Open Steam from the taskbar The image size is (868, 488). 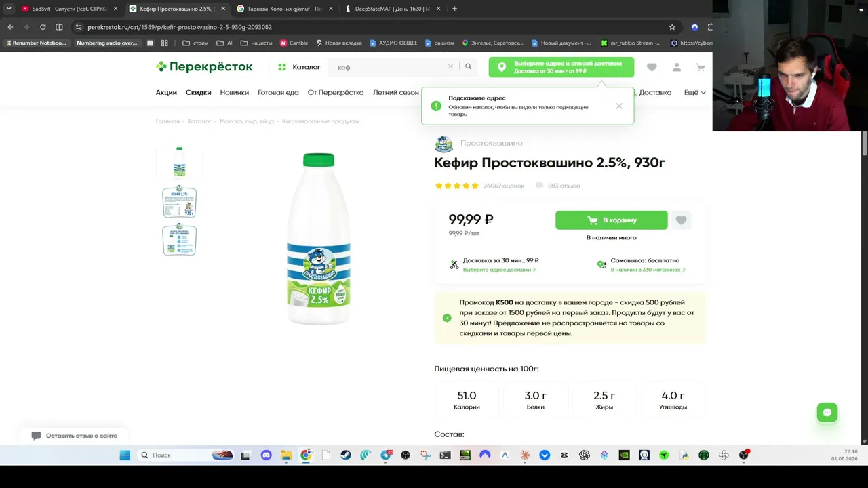[346, 455]
